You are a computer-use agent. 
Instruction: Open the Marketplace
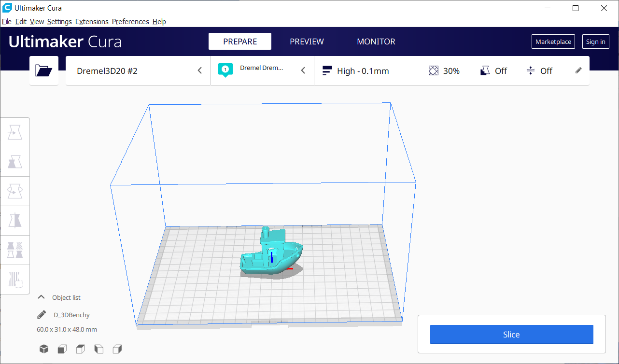pos(553,42)
